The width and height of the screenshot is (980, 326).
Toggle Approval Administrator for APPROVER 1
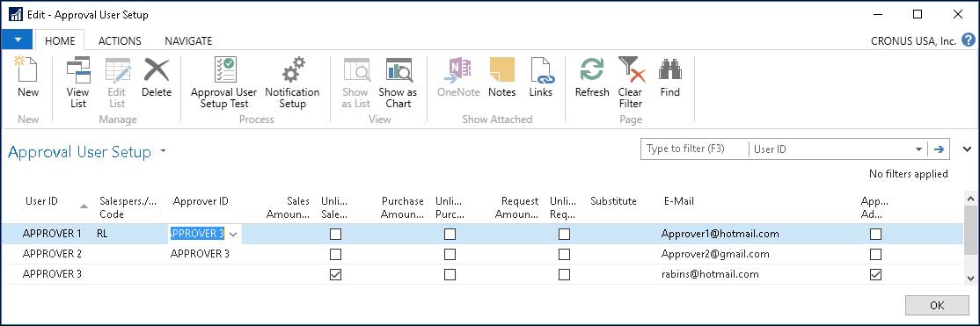[x=875, y=235]
